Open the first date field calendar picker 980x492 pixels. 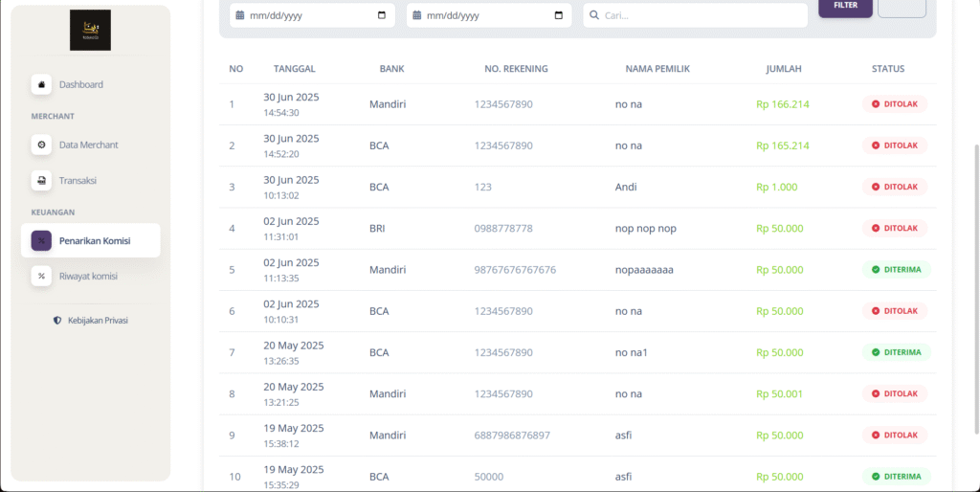(382, 15)
